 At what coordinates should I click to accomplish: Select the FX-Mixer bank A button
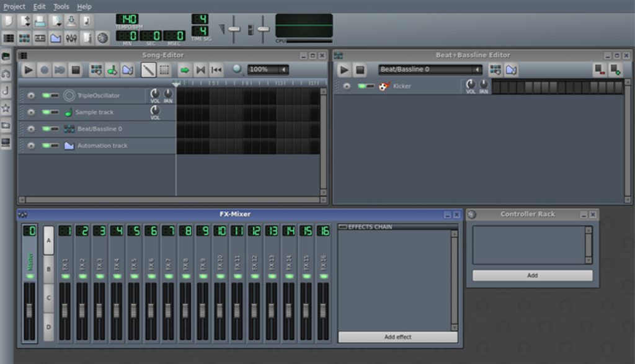(x=48, y=240)
